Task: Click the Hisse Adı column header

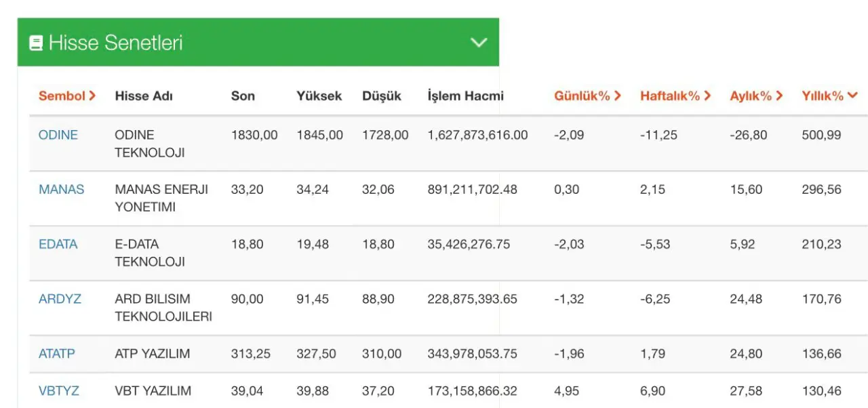Action: (x=144, y=96)
